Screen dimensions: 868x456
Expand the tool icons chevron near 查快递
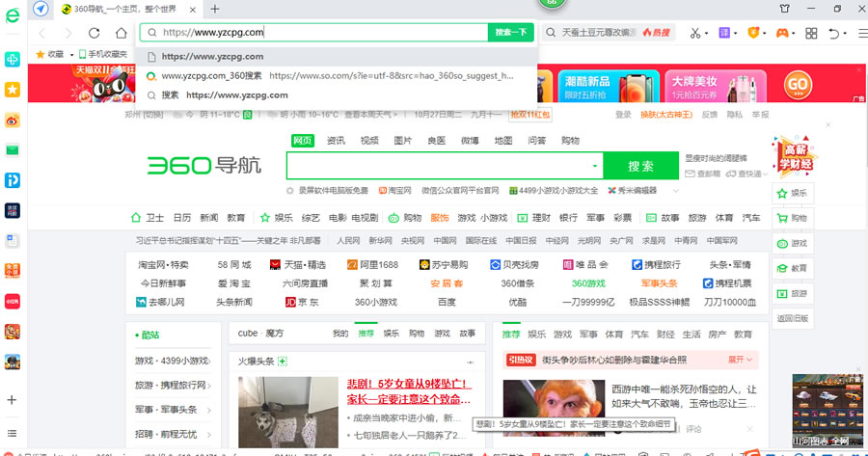(x=766, y=174)
